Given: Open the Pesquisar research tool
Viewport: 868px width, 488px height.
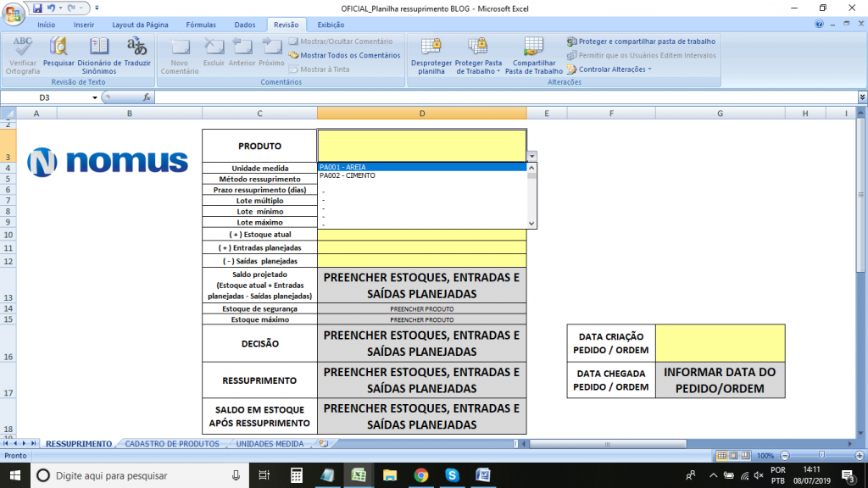Looking at the screenshot, I should (x=58, y=47).
